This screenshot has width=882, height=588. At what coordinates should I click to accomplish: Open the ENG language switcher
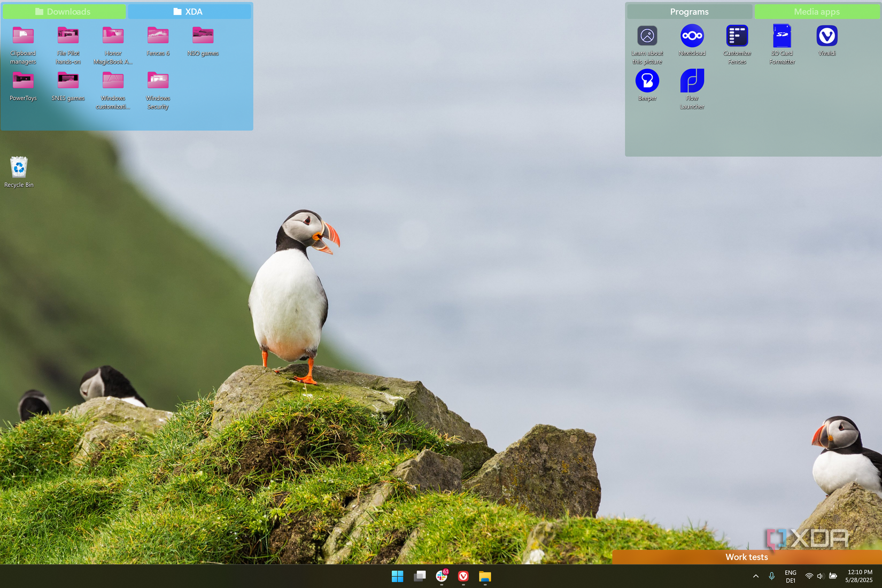[x=790, y=576]
